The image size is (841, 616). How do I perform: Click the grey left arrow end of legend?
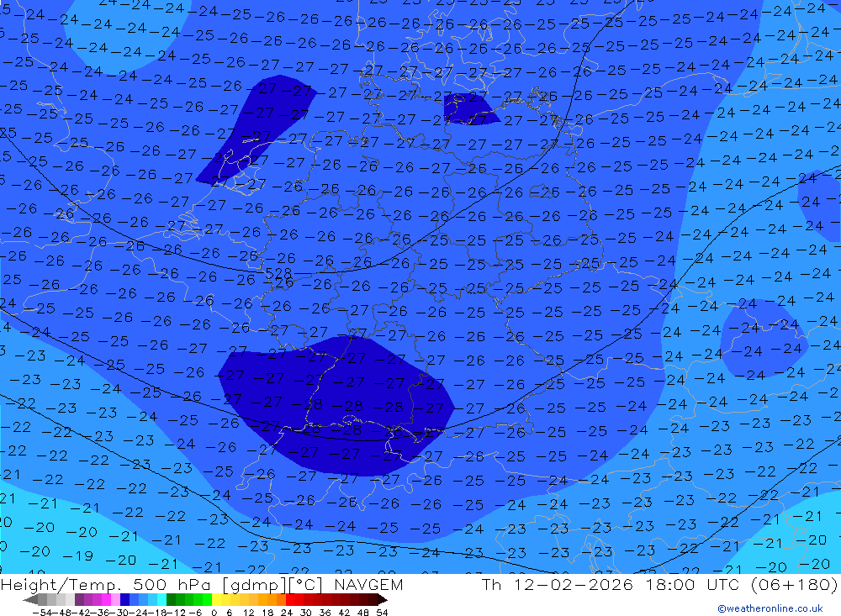click(30, 600)
